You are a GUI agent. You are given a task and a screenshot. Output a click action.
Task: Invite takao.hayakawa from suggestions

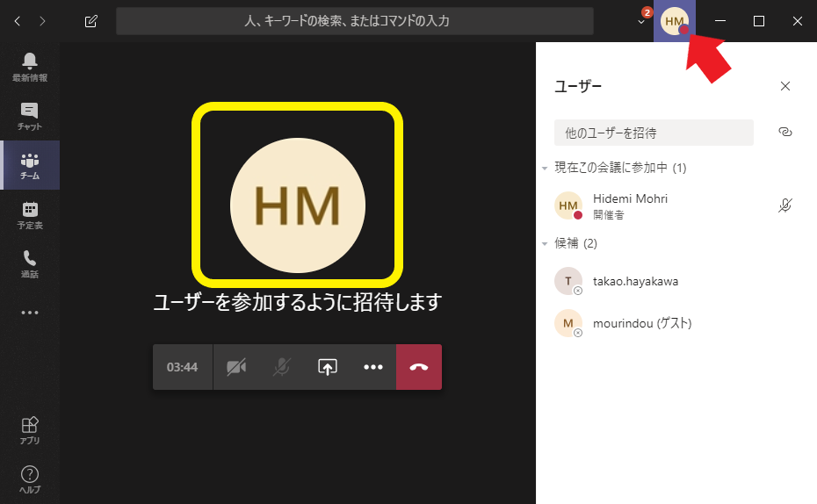(635, 282)
